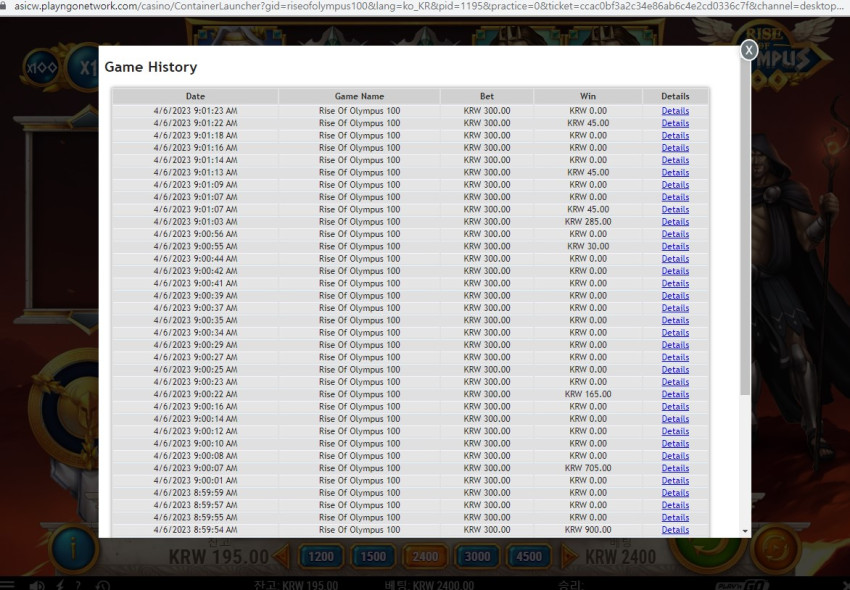Open Details for the KRW 30.00 win

(x=675, y=246)
